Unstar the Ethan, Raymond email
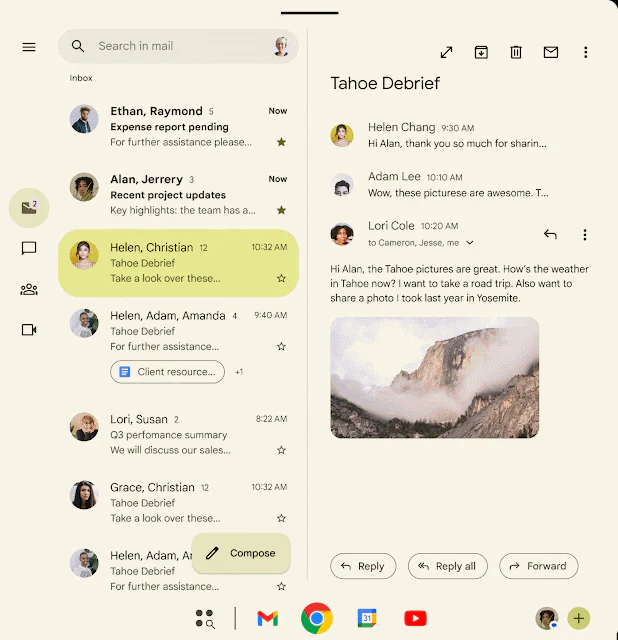 click(281, 142)
